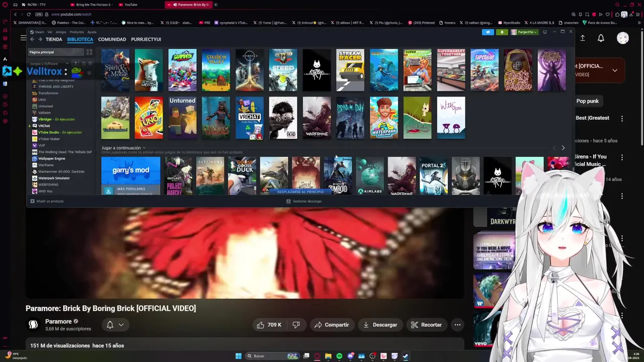Image resolution: width=644 pixels, height=362 pixels.
Task: Select VBridger running entry in the list
Action: point(56,119)
